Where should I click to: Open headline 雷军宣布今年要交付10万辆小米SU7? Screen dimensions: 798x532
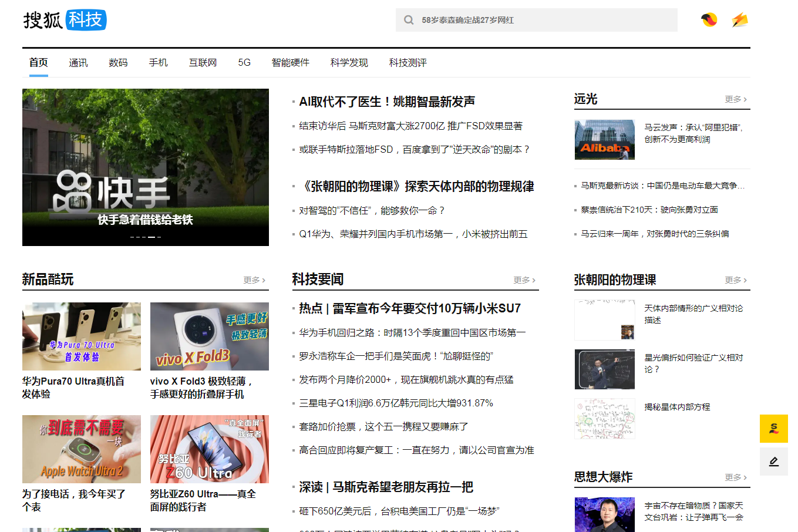click(x=410, y=308)
